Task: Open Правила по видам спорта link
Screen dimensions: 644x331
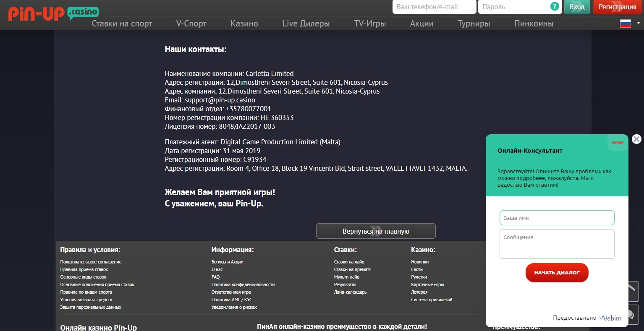Action: coord(86,292)
